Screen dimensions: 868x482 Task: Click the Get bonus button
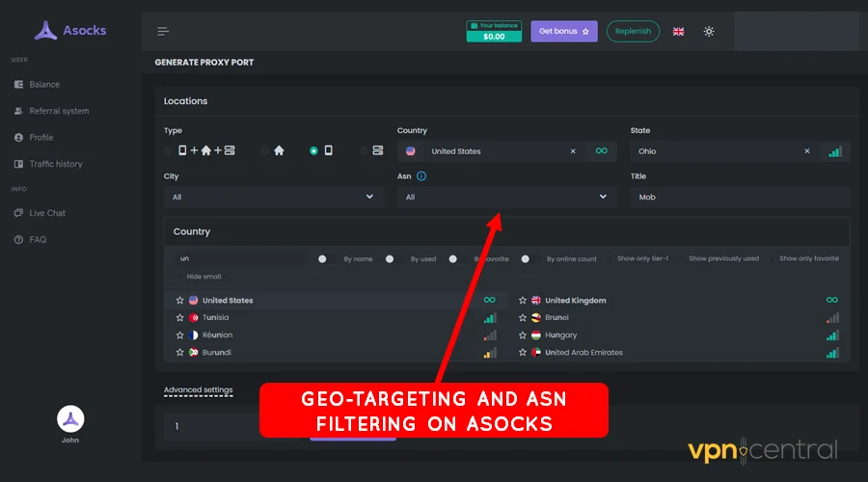[564, 31]
